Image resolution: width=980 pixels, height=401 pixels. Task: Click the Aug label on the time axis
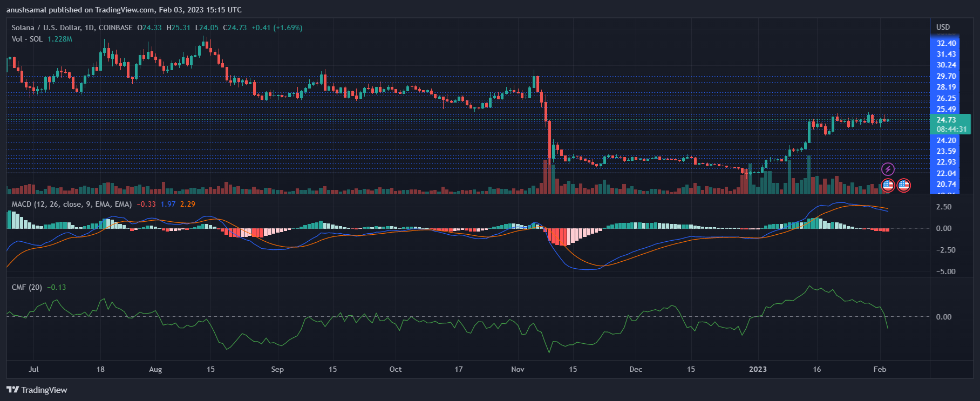155,369
